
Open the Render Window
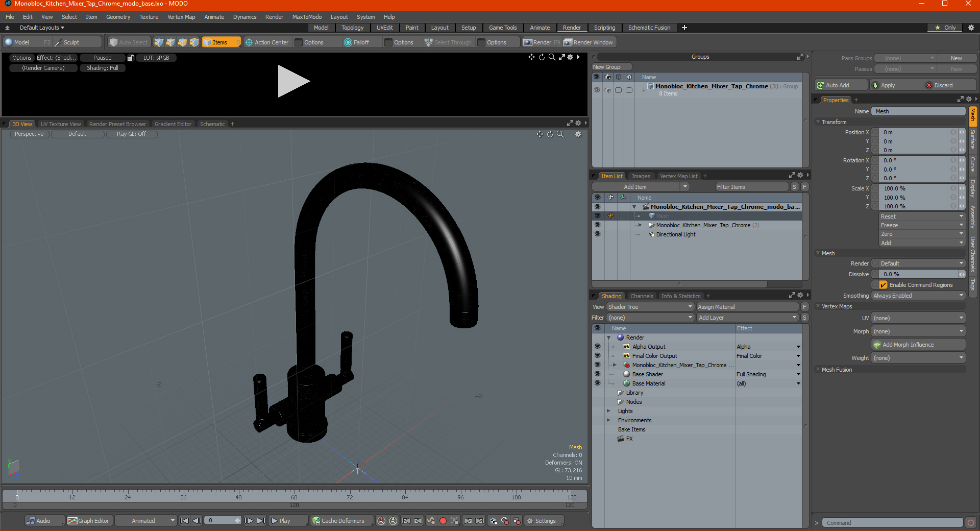point(589,42)
